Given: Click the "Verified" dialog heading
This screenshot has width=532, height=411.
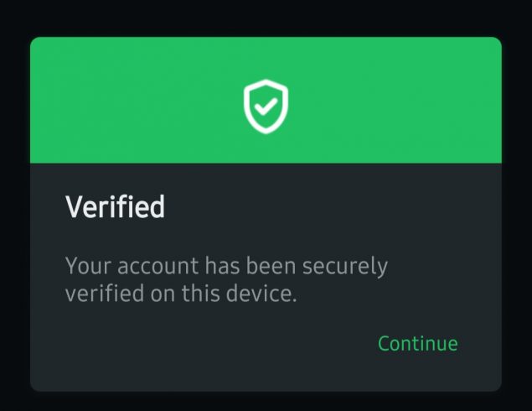Looking at the screenshot, I should [115, 206].
